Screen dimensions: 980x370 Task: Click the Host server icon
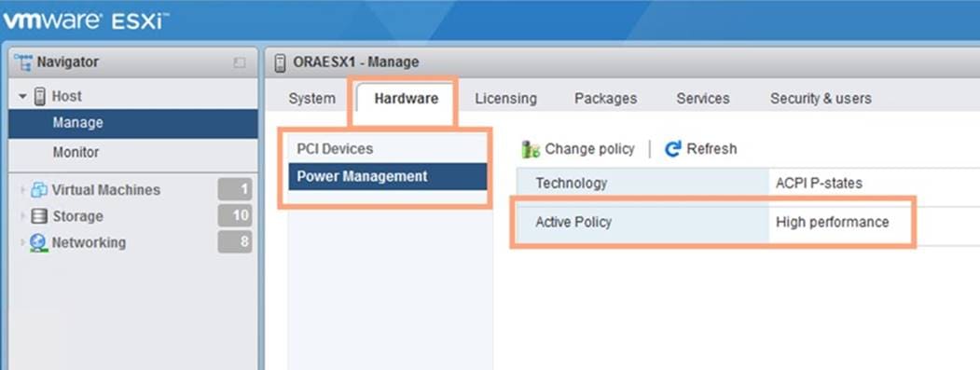click(40, 96)
